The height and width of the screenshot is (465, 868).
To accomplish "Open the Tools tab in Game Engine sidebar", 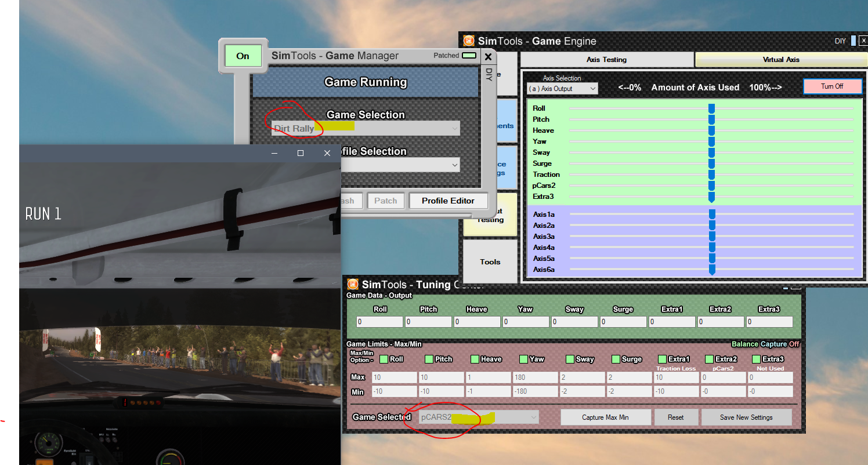I will (490, 261).
